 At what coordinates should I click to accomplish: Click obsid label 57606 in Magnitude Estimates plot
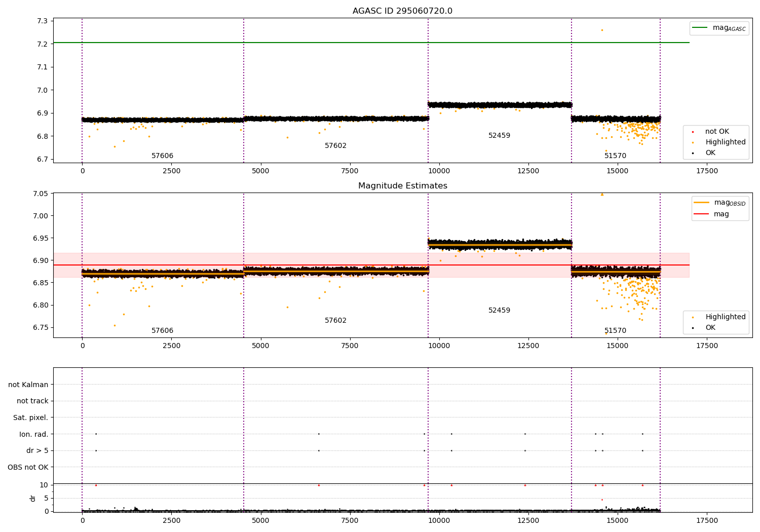tap(162, 331)
